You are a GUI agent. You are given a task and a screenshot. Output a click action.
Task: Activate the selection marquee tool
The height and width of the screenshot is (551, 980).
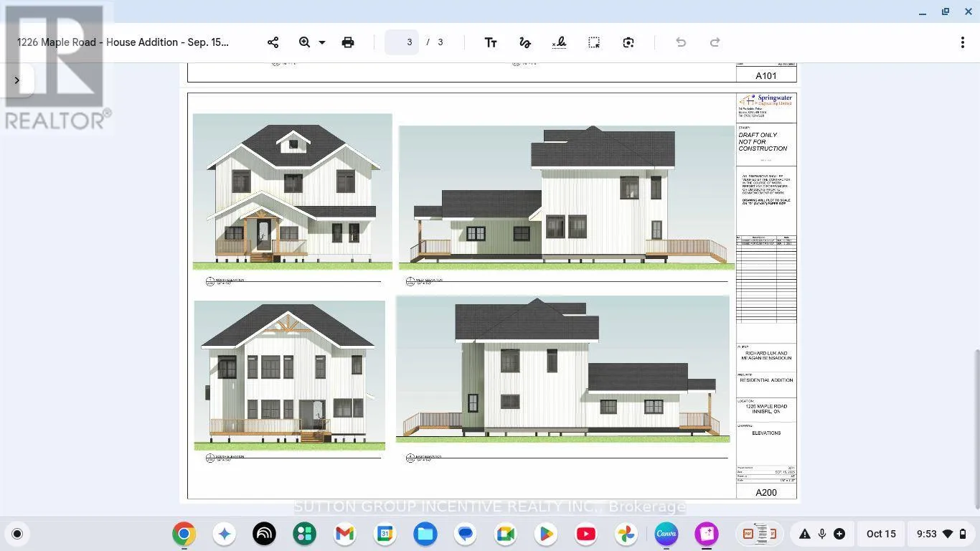[594, 42]
